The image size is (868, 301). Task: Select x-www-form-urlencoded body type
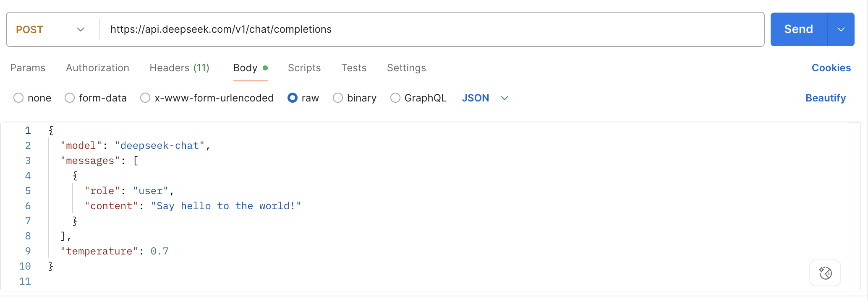(x=145, y=98)
